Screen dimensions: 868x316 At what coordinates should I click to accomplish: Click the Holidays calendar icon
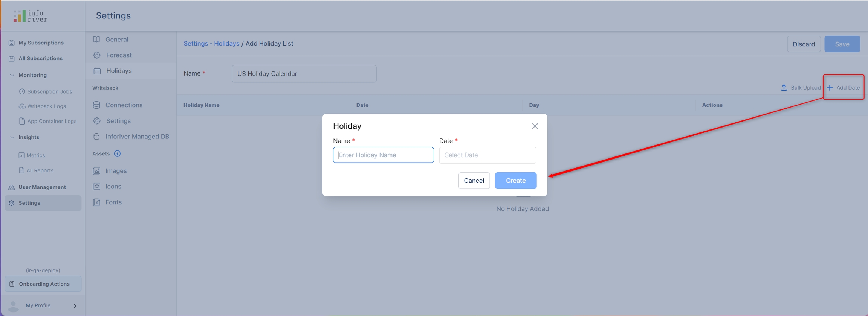pos(97,71)
